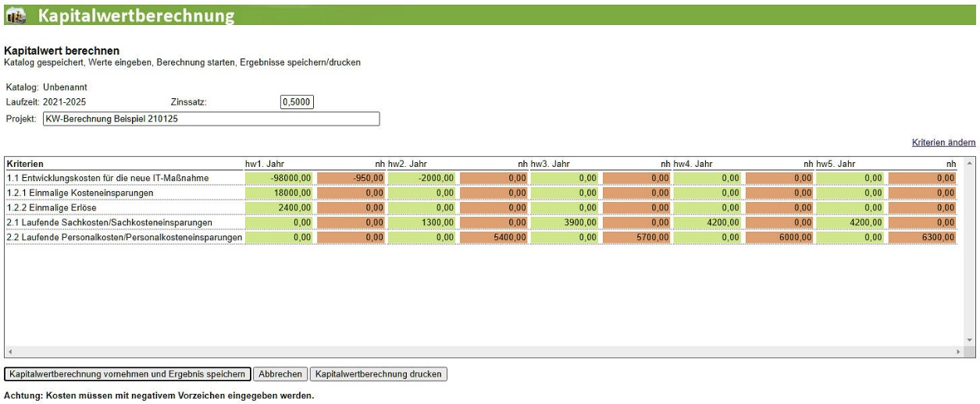Image resolution: width=980 pixels, height=404 pixels.
Task: Click the table's vertical scrollbar down arrow
Action: [970, 340]
